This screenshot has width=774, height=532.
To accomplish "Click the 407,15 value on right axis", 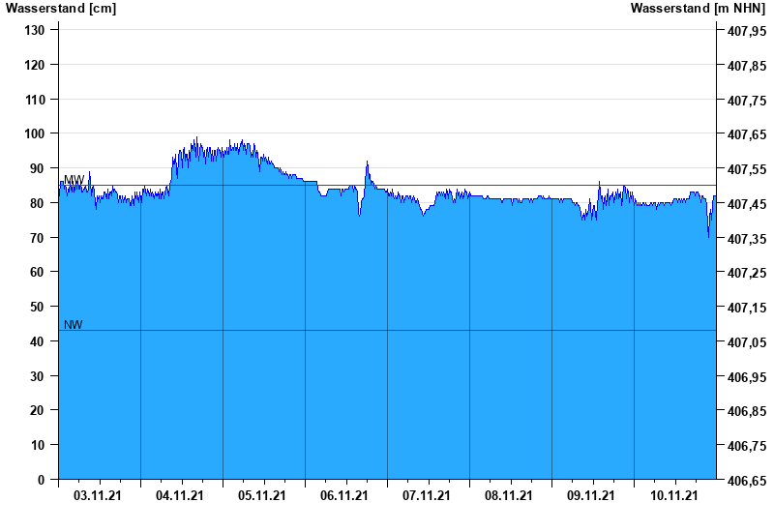I will (x=747, y=308).
